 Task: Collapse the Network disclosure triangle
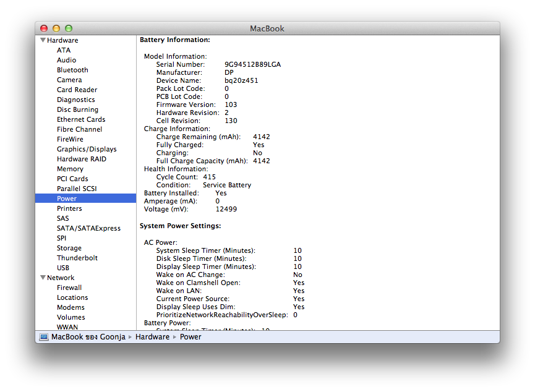point(43,277)
